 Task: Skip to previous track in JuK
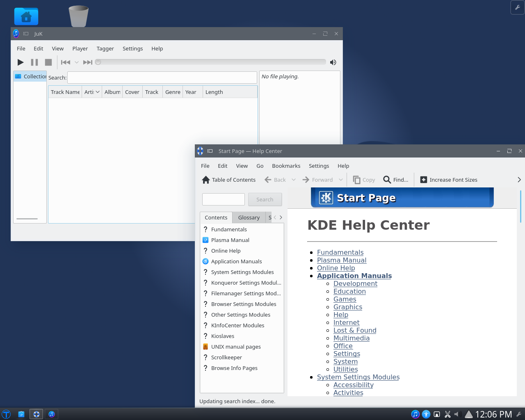pos(66,62)
